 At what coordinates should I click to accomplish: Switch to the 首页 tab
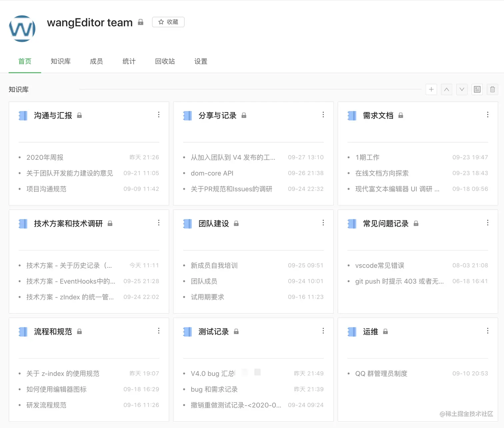pyautogui.click(x=25, y=61)
